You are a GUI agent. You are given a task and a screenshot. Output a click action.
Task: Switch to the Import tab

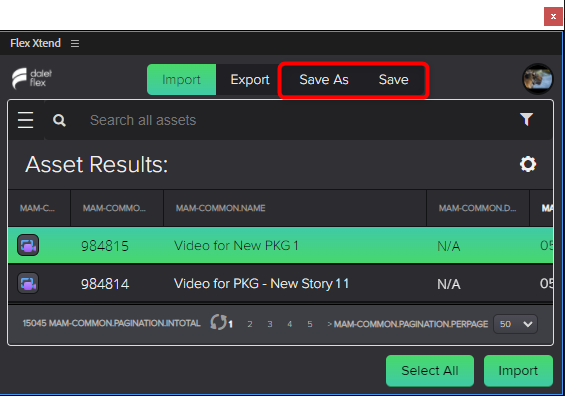click(181, 80)
